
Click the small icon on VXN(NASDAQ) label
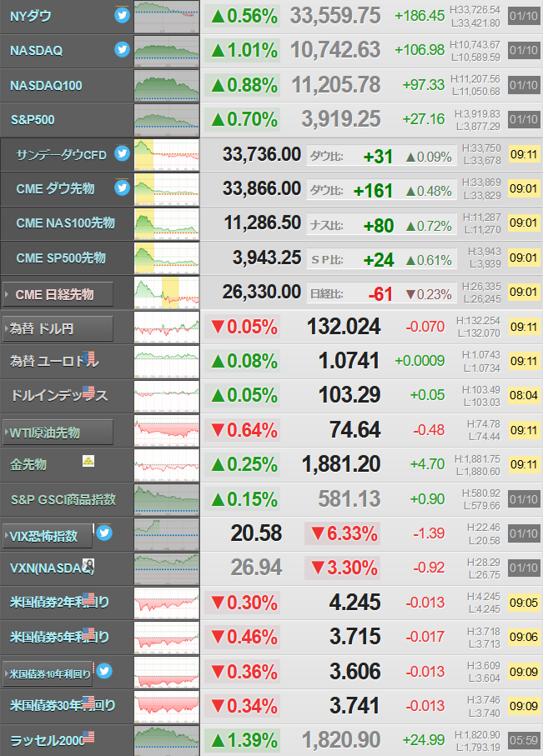(88, 564)
